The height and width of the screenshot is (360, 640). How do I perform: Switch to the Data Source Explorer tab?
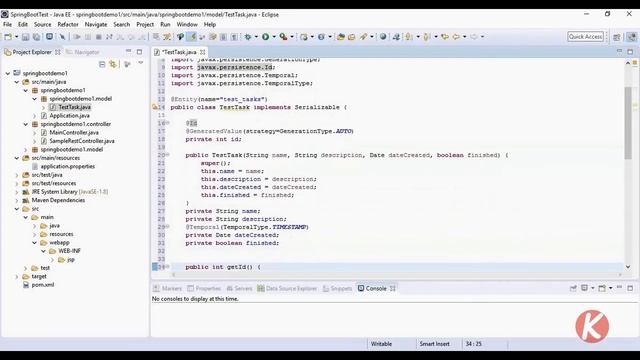(287, 288)
